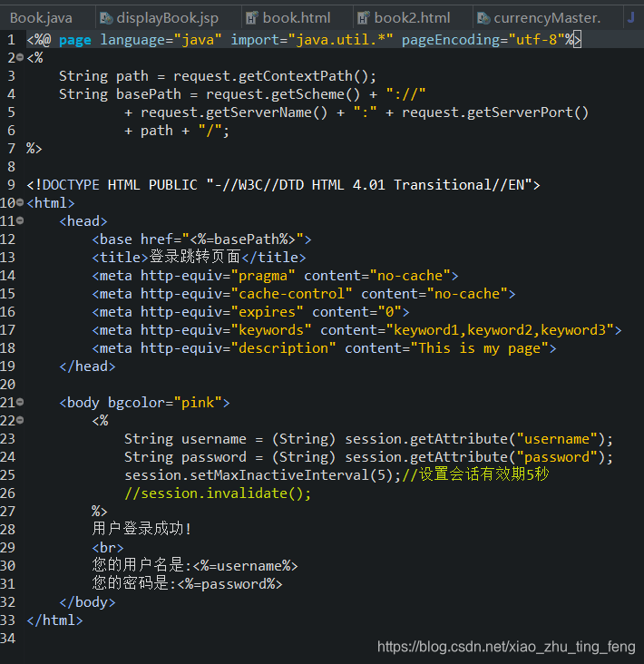The width and height of the screenshot is (644, 664).
Task: Click the <%=password%> expression
Action: point(229,584)
